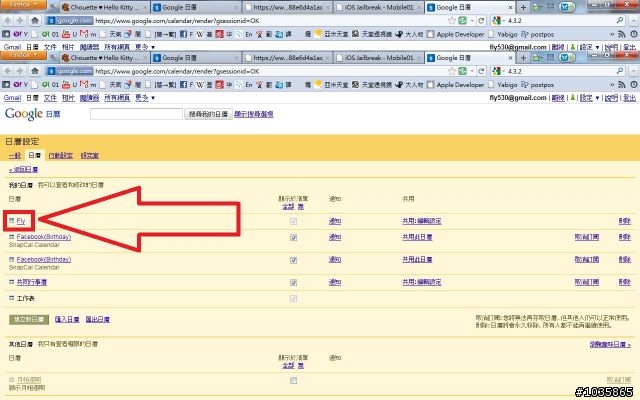Viewport: 640px width, 400px height.
Task: Open the tab groups icon in the lower tab strip
Action: pos(551,58)
